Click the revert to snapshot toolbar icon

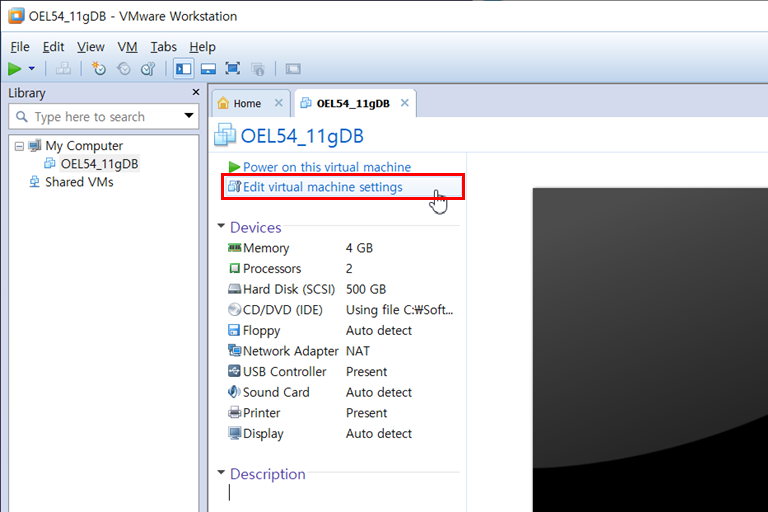(123, 69)
